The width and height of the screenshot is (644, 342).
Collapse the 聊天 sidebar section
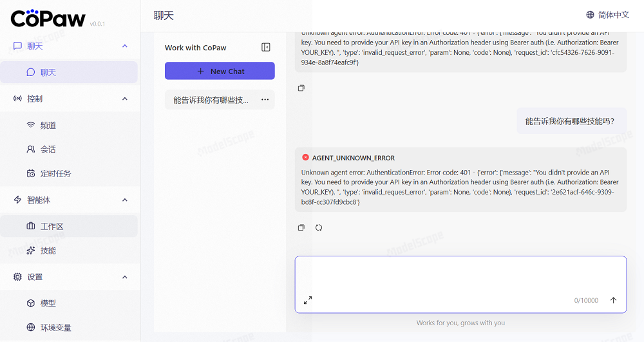125,46
